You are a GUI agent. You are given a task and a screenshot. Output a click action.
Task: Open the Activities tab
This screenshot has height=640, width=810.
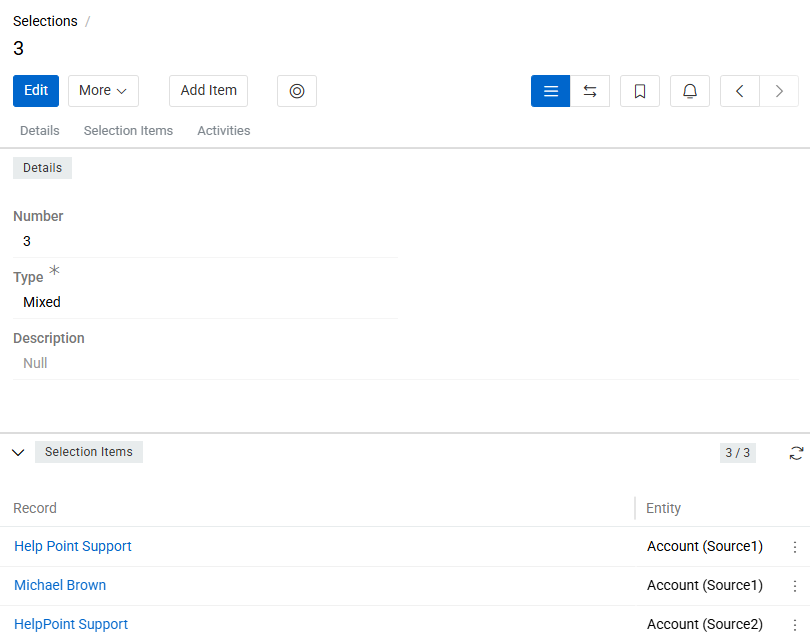[223, 131]
